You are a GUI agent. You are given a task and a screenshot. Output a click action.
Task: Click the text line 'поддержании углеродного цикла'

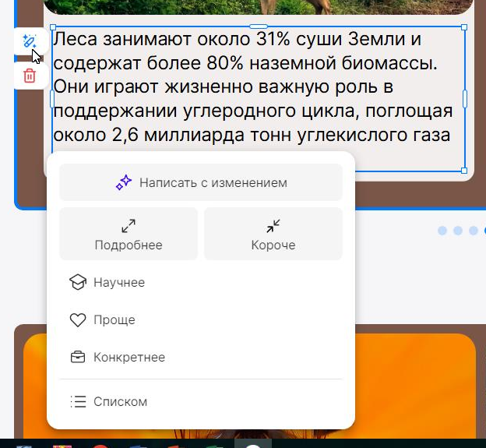click(x=206, y=111)
